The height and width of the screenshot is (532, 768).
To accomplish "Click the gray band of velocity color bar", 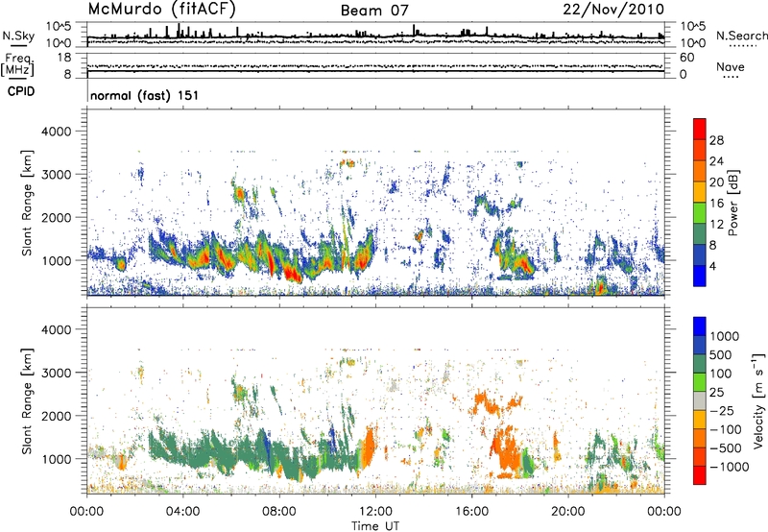I will click(700, 400).
